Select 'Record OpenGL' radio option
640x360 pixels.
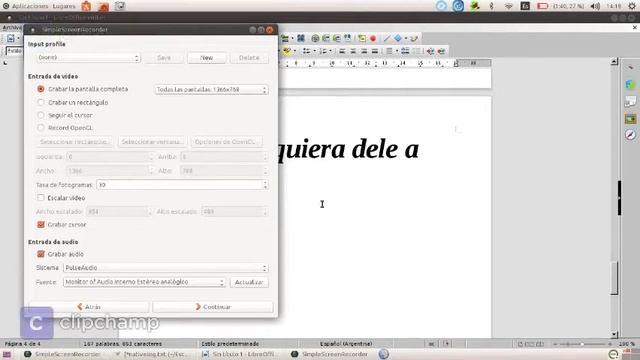[x=41, y=128]
